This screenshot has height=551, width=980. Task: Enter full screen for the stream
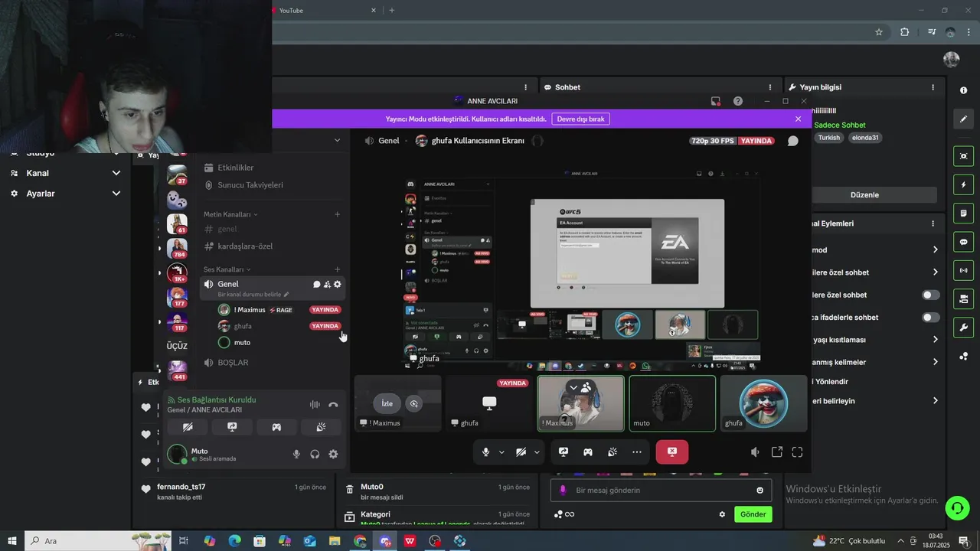[797, 452]
